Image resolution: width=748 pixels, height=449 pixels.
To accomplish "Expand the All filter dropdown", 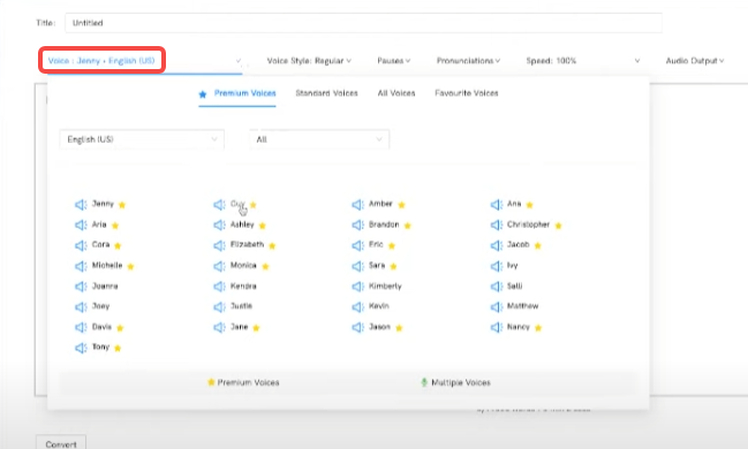I will 319,140.
